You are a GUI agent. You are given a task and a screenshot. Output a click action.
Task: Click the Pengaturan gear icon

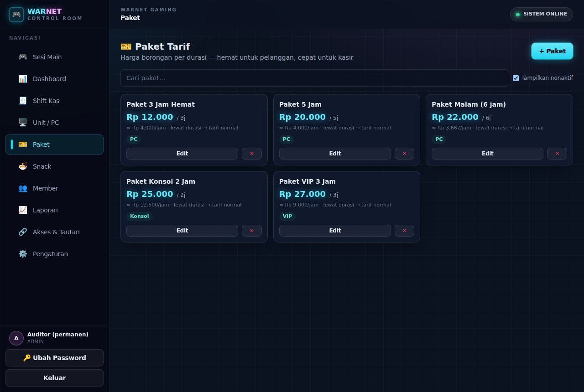click(23, 254)
